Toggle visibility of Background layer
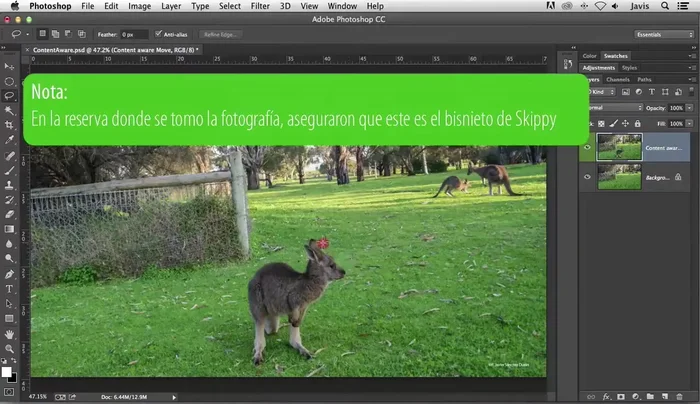700x404 pixels. click(587, 176)
